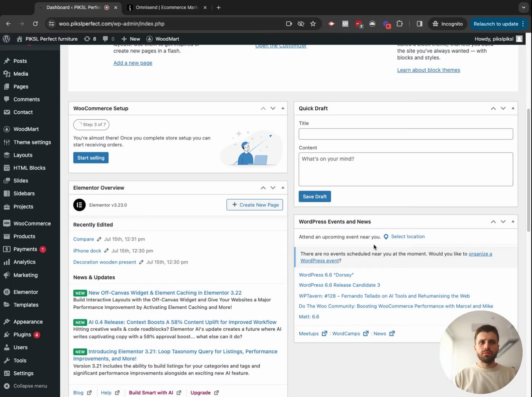The image size is (532, 397).
Task: Move WordPress Events and News down
Action: click(x=503, y=222)
